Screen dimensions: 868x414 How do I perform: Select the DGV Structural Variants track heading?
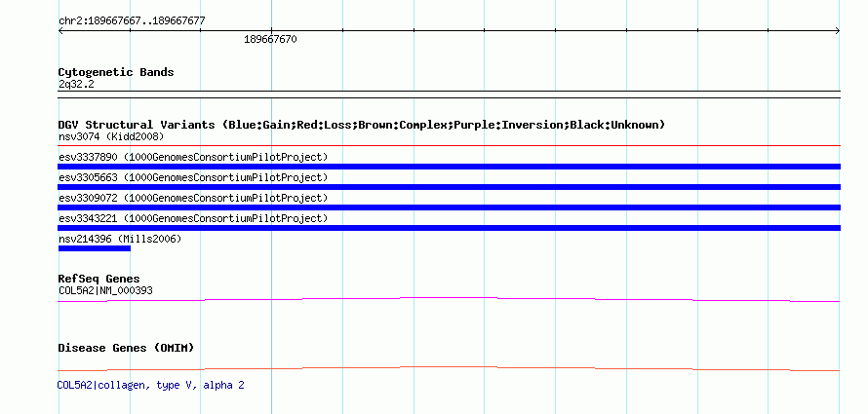pyautogui.click(x=362, y=125)
